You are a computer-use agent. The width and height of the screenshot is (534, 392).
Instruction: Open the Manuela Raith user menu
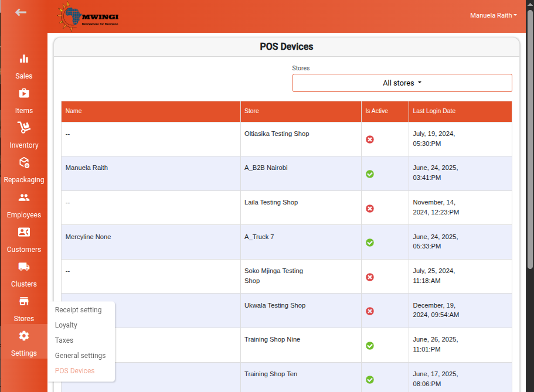tap(494, 15)
